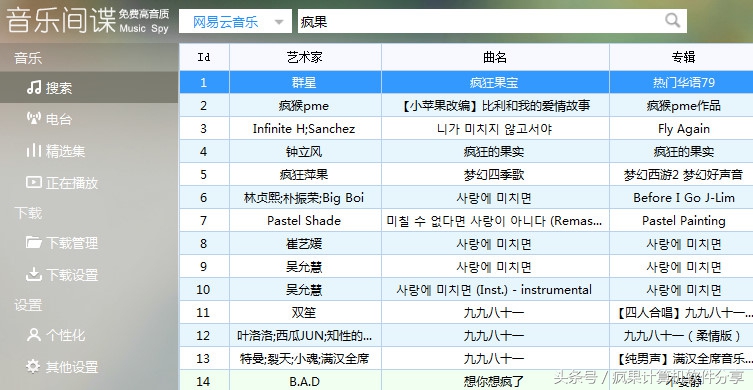Image resolution: width=753 pixels, height=390 pixels.
Task: Select the Inst. instrumental song in row 10
Action: coord(494,290)
